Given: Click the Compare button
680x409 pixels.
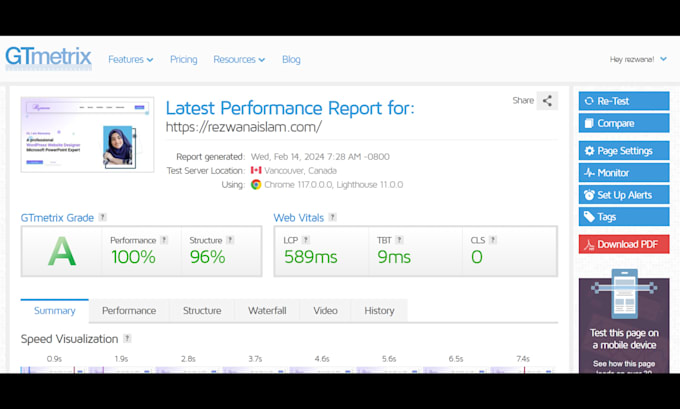Looking at the screenshot, I should coord(624,123).
